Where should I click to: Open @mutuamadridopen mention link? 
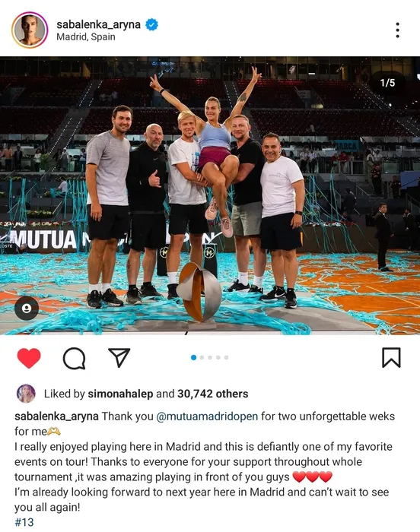click(207, 416)
